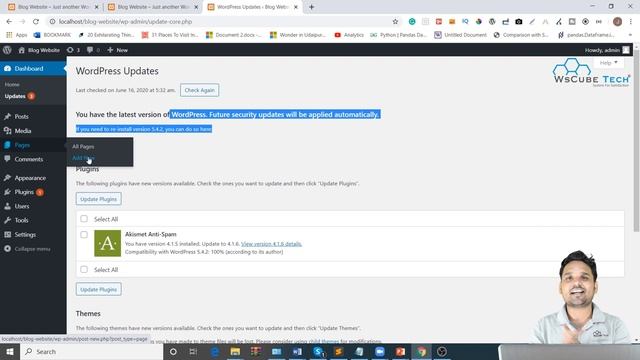Select All Pages in flyout submenu
This screenshot has height=360, width=640.
point(83,146)
